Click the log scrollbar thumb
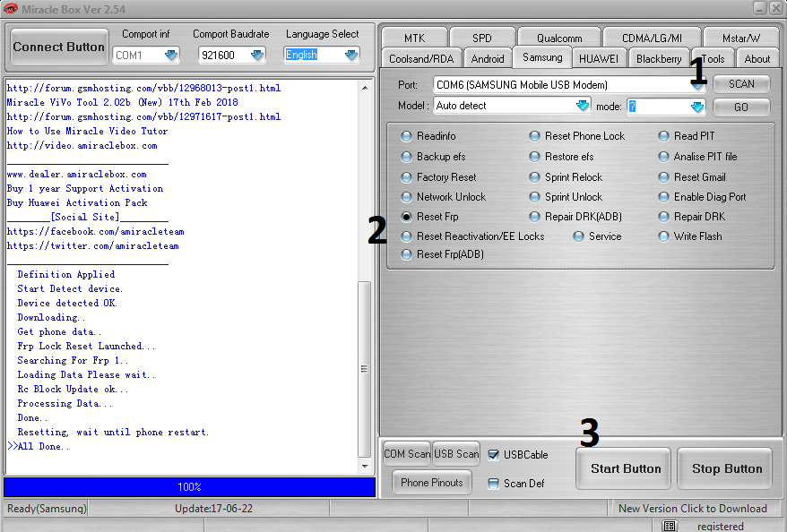787x532 pixels. [365, 369]
